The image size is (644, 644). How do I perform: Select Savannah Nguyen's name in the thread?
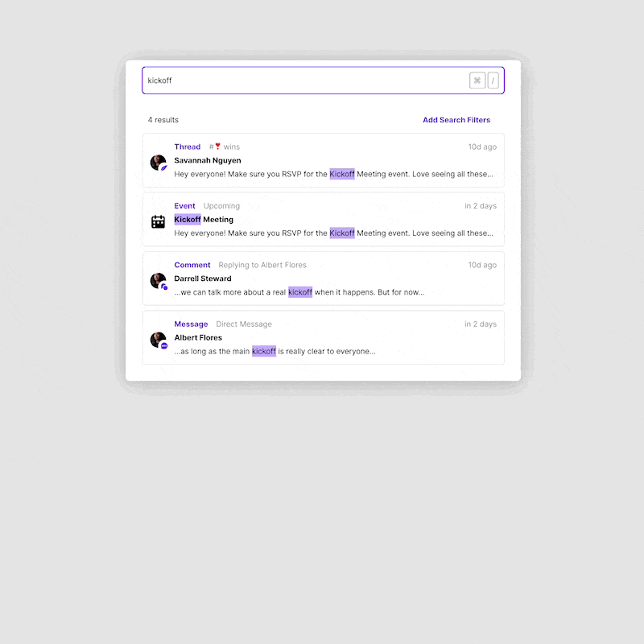pos(208,160)
